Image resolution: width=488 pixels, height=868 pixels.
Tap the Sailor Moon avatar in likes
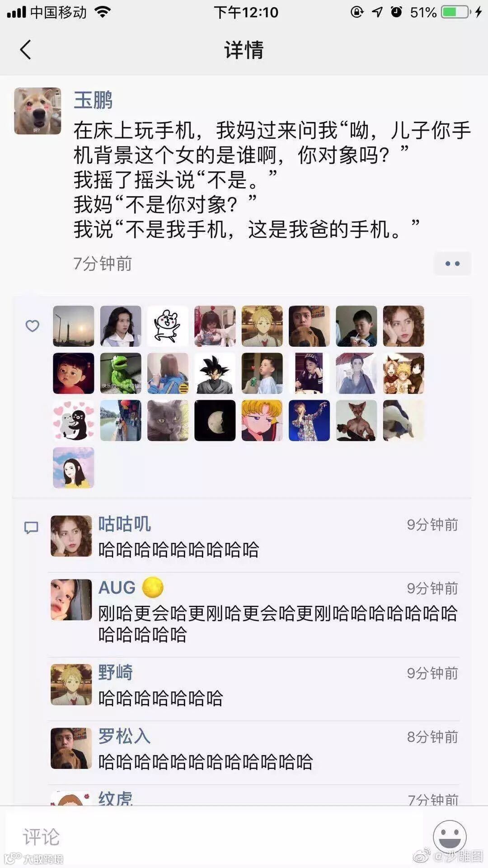tap(262, 420)
